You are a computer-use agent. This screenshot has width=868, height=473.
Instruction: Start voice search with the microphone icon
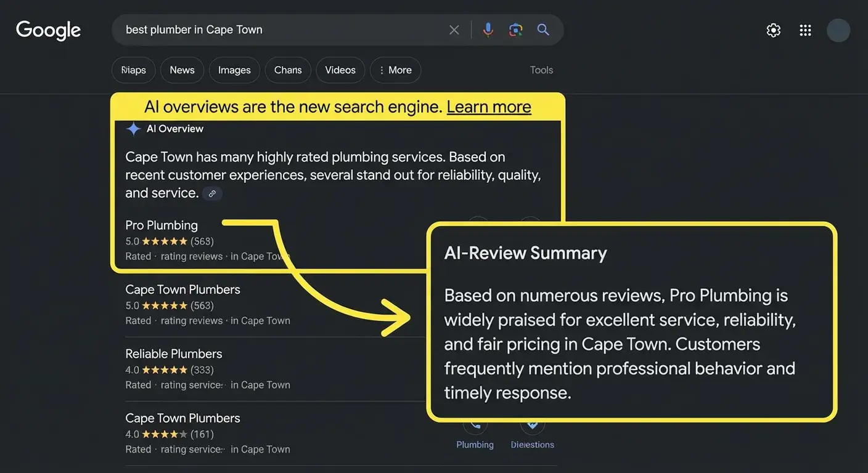(488, 30)
